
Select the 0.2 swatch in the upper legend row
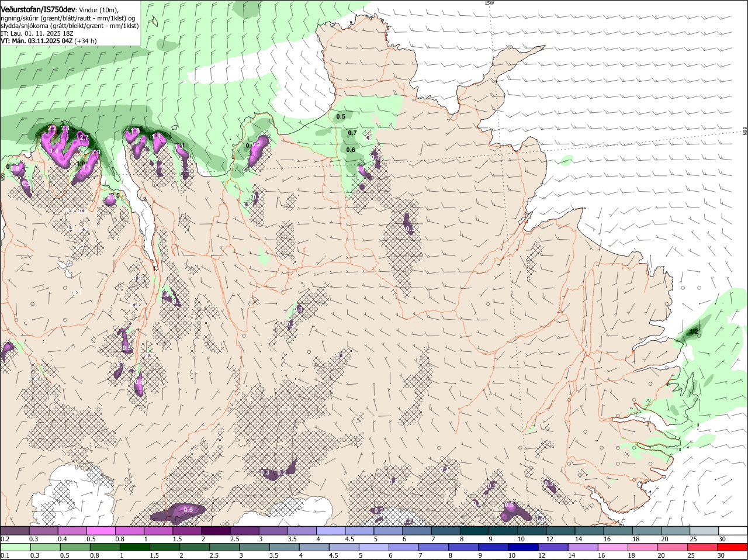(x=15, y=530)
